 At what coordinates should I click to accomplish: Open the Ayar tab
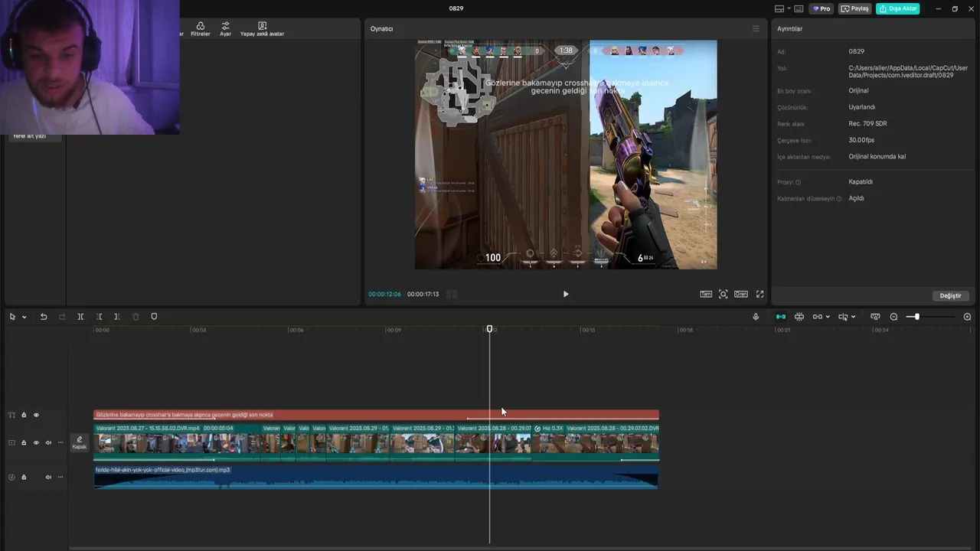point(225,29)
